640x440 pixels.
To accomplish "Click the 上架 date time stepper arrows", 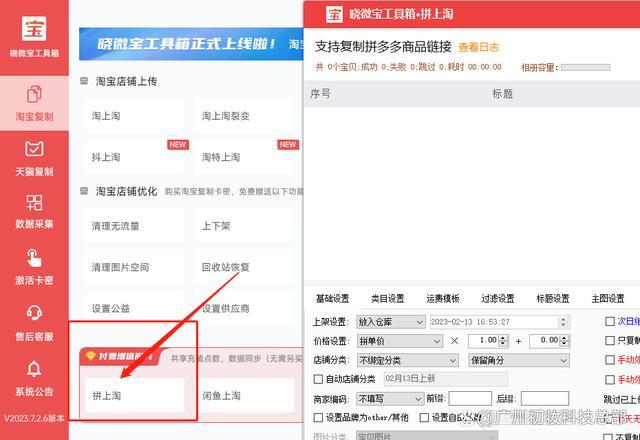I will [564, 322].
